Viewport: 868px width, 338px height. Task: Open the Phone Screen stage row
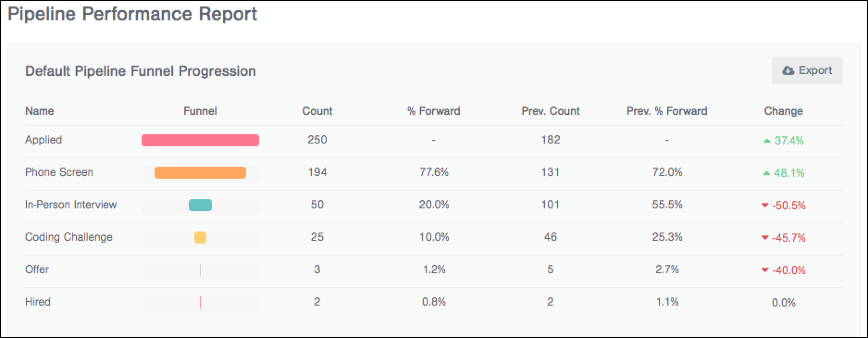point(434,173)
